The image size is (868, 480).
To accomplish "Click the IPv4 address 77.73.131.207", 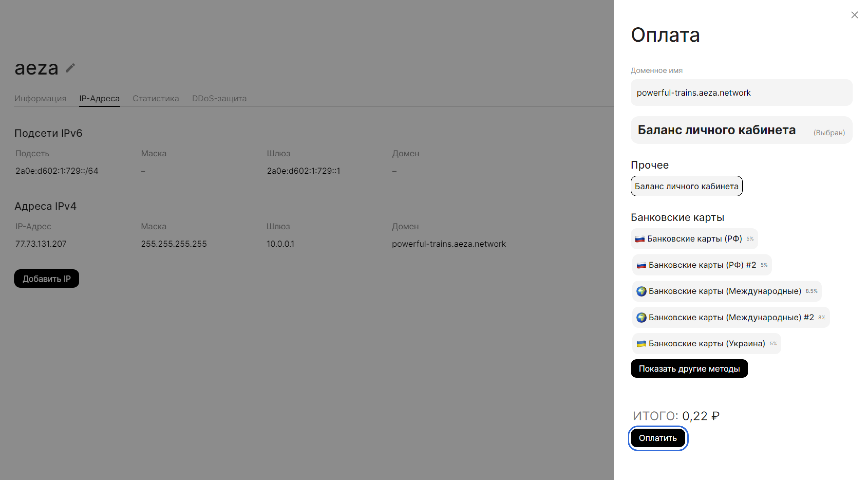I will pyautogui.click(x=41, y=244).
